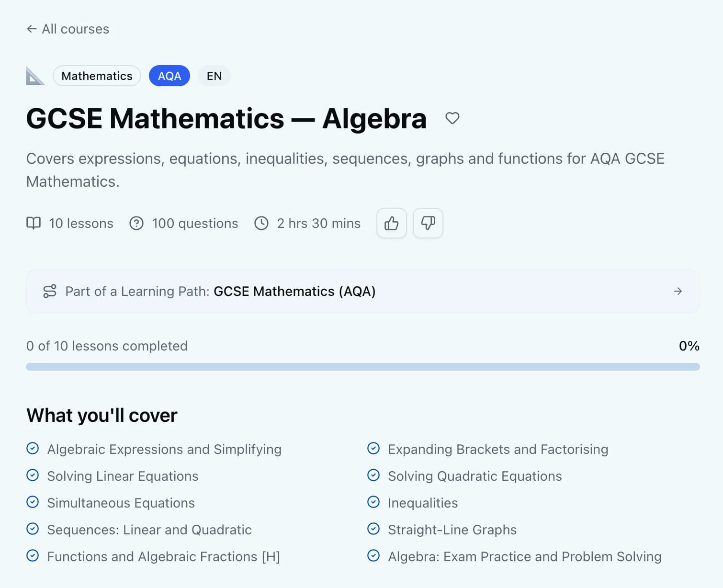Select the EN language tab
The image size is (723, 588).
click(x=214, y=76)
